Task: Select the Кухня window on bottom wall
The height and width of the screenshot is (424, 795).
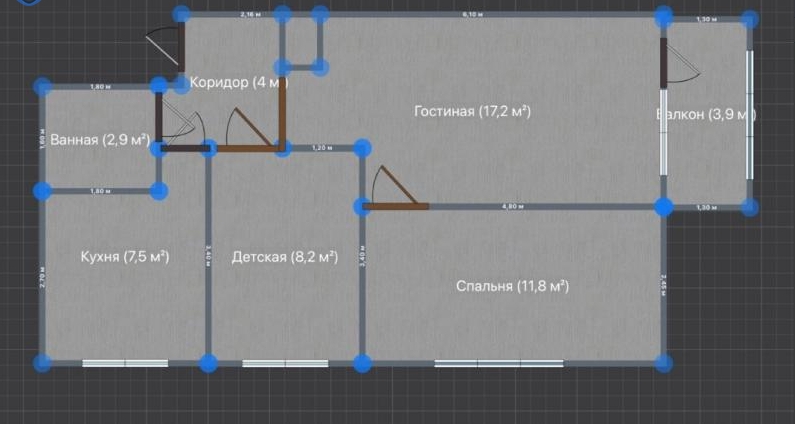Action: 125,363
